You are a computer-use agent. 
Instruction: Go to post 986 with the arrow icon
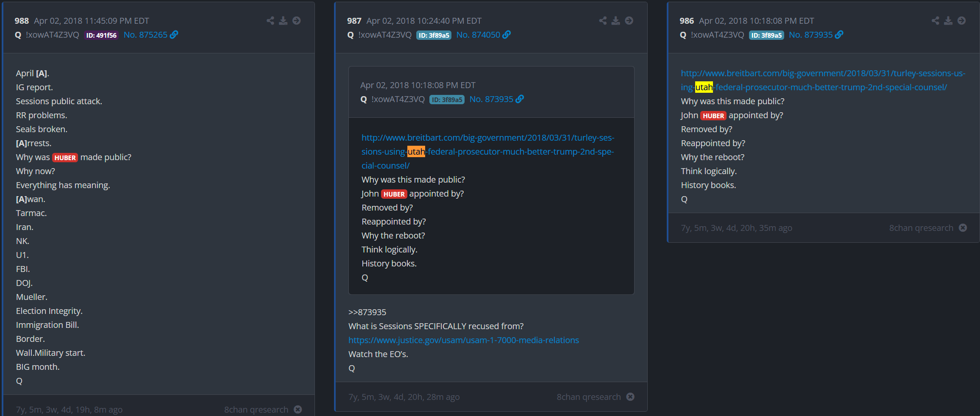click(x=962, y=21)
